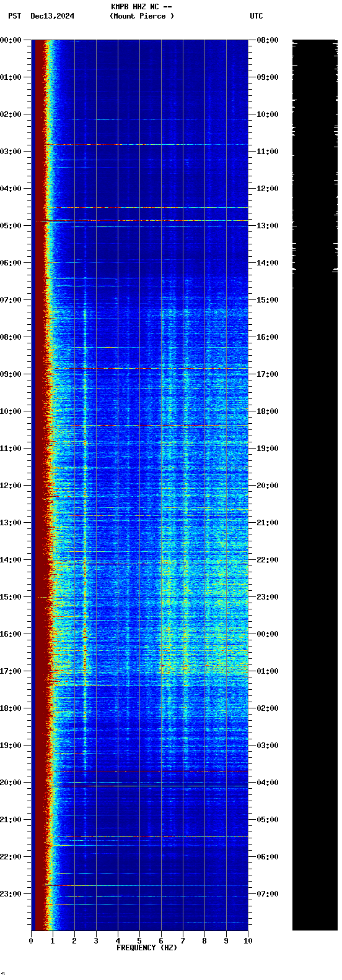Select frequency tick label '4'
Image resolution: width=342 pixels, height=980 pixels.
click(x=118, y=941)
